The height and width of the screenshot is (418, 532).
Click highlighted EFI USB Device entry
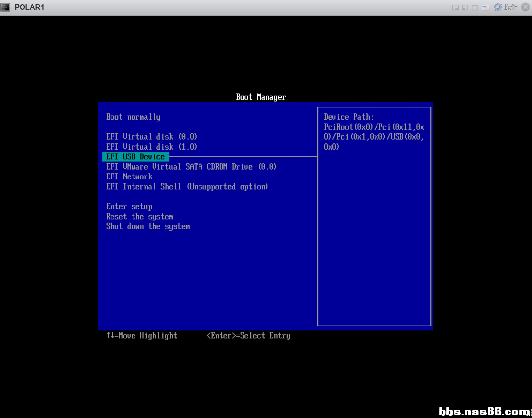click(135, 157)
